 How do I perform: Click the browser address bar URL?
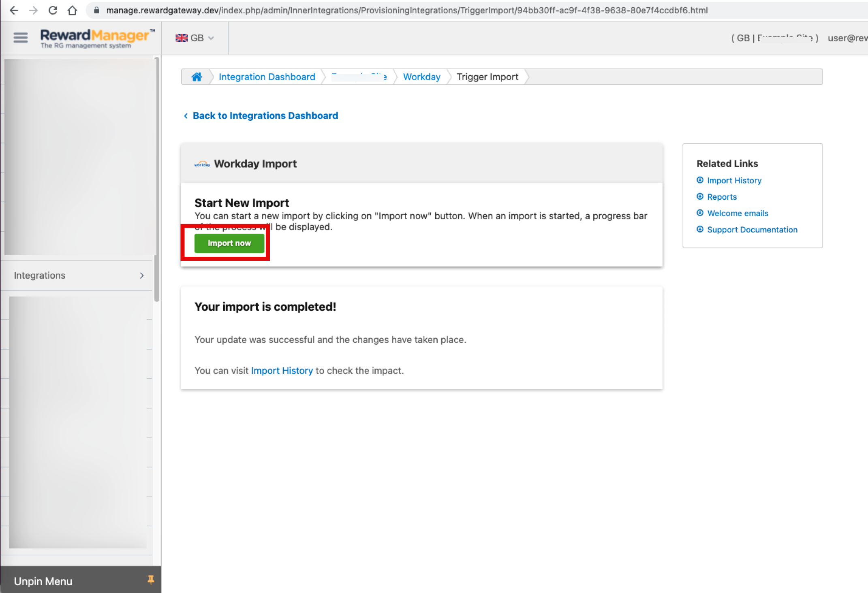[407, 10]
